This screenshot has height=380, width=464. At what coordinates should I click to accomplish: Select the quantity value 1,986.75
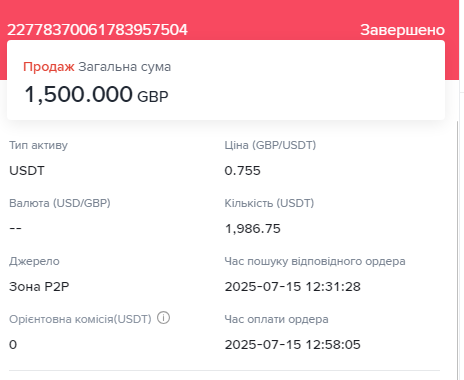click(253, 229)
